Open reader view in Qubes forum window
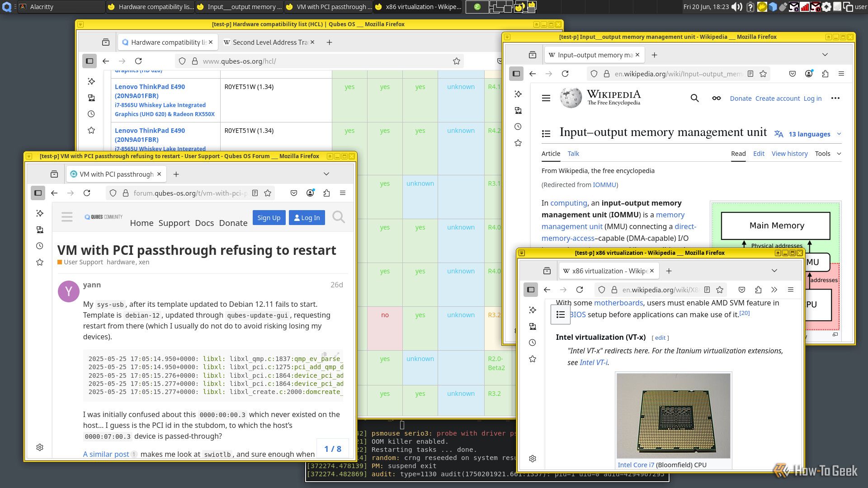Screen dimensions: 868x488 255,193
